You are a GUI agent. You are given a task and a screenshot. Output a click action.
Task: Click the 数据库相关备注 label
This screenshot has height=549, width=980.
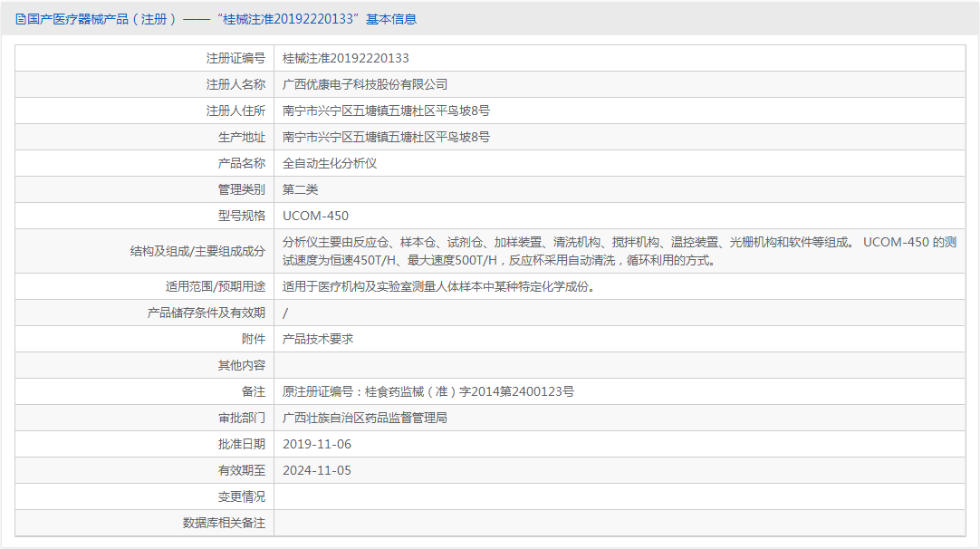click(x=224, y=523)
